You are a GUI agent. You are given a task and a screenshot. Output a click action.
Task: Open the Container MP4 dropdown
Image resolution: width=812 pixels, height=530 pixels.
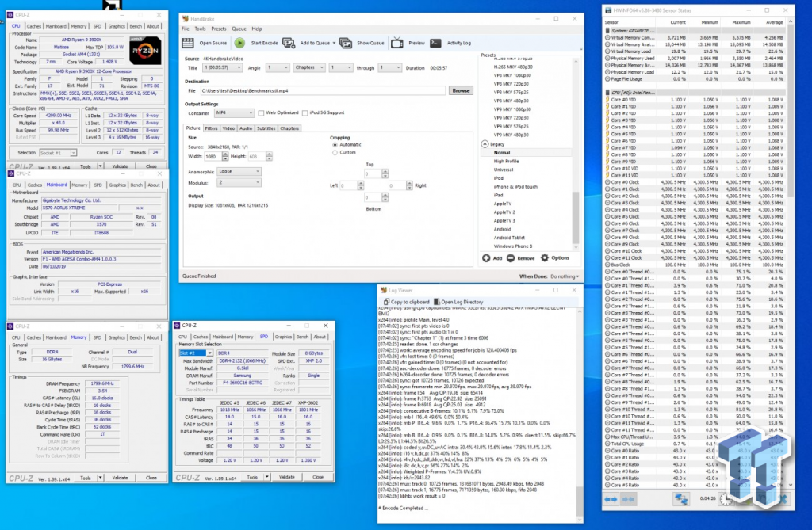236,113
